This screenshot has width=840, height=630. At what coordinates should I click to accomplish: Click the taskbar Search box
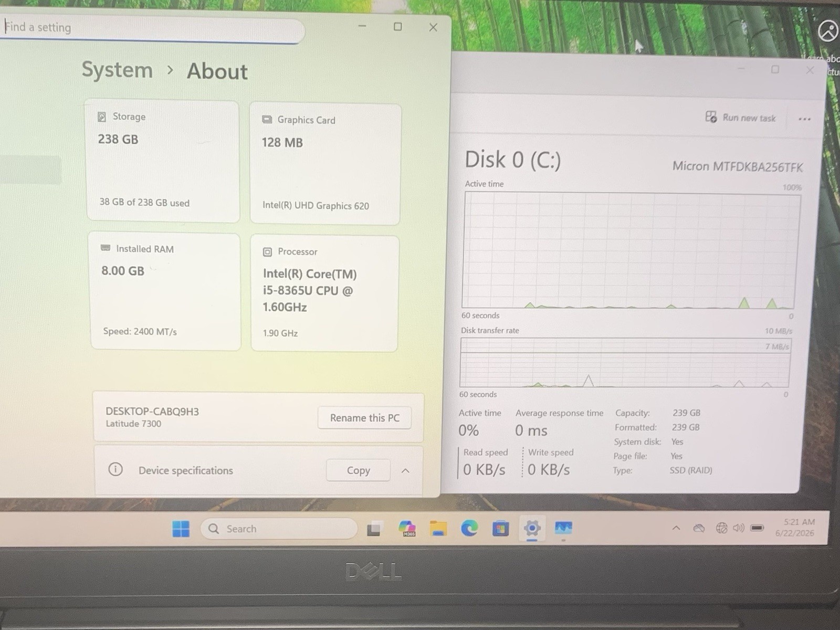click(x=279, y=529)
